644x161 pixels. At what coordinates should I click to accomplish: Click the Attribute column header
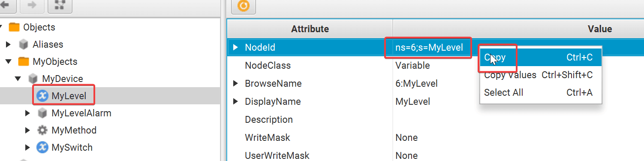[x=310, y=29]
